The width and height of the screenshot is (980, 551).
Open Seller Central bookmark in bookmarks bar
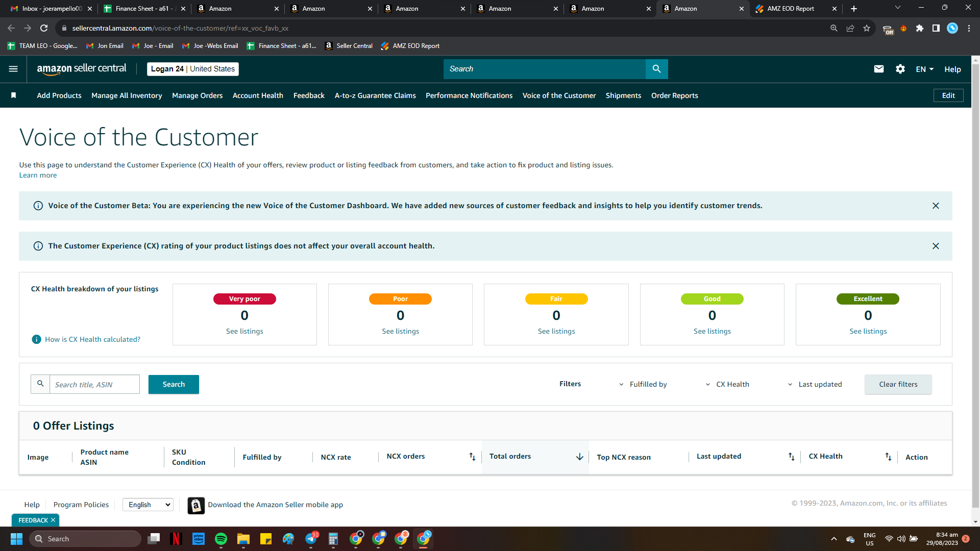(349, 46)
